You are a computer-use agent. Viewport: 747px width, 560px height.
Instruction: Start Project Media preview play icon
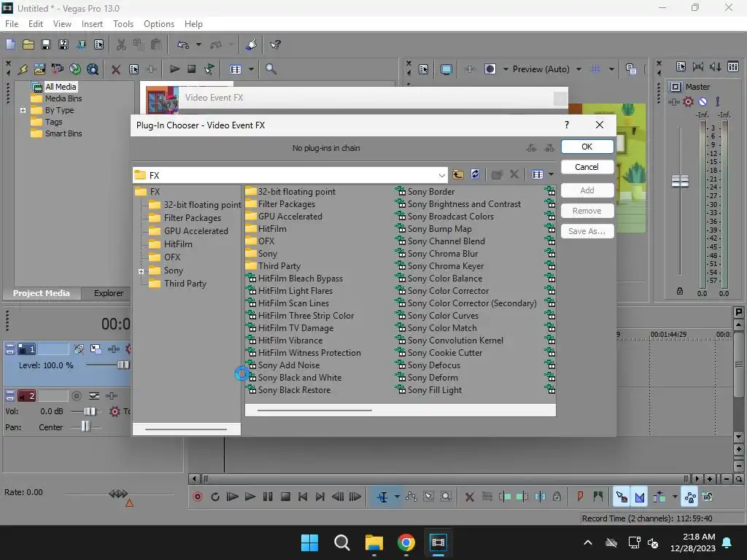coord(174,69)
